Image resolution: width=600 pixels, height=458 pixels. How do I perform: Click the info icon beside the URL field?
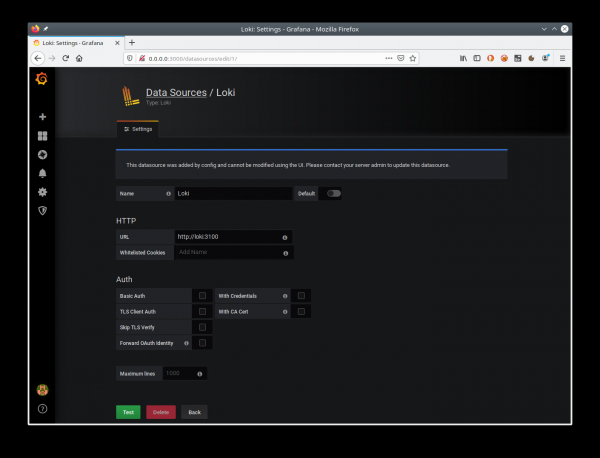pyautogui.click(x=285, y=237)
